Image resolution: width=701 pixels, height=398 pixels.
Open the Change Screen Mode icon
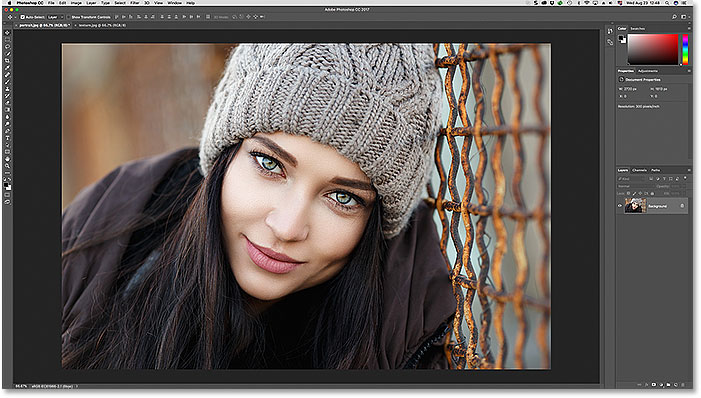point(8,201)
